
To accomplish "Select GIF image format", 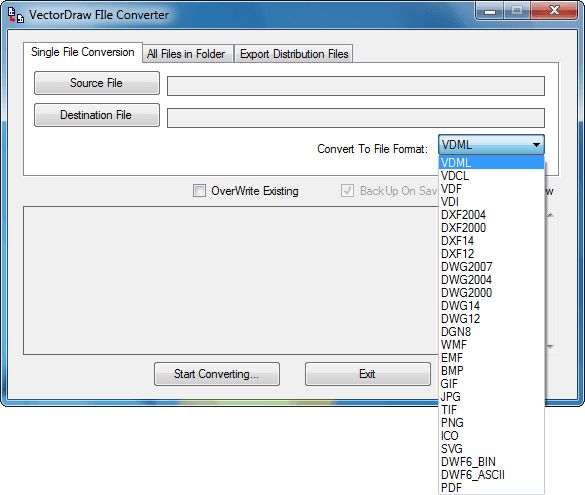I will 491,384.
